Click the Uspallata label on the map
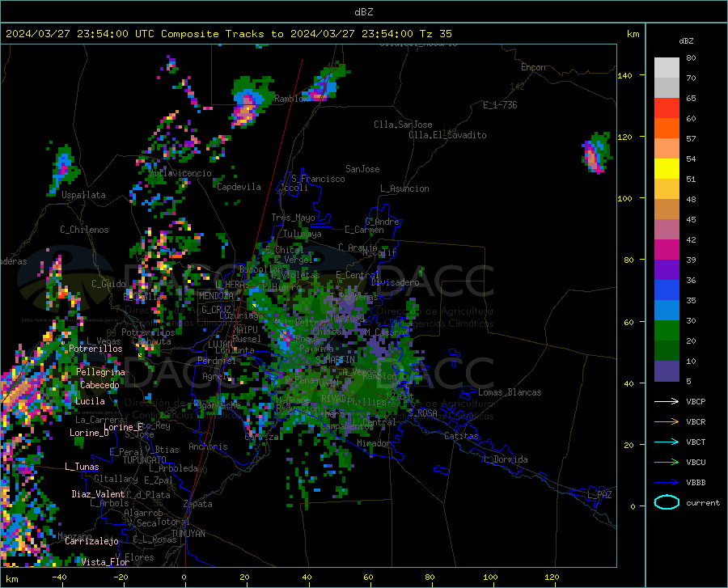This screenshot has height=588, width=728. point(83,195)
